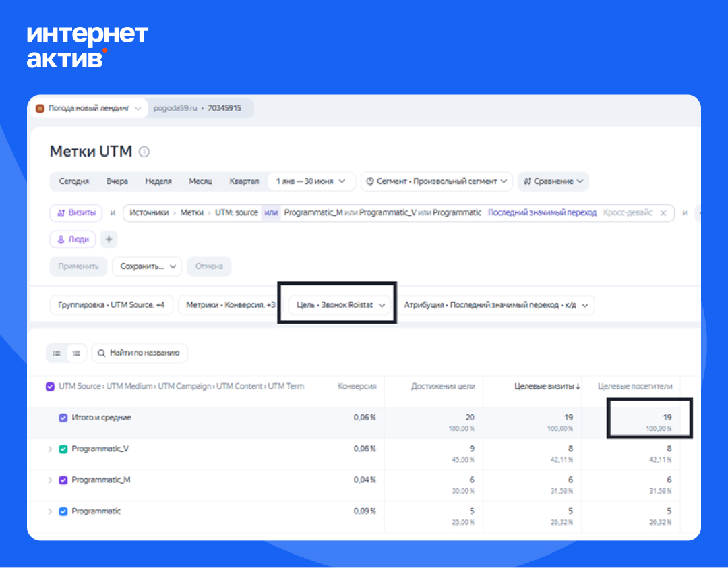The height and width of the screenshot is (568, 728).
Task: Click the sort arrow on Целевые визиты
Action: [578, 387]
